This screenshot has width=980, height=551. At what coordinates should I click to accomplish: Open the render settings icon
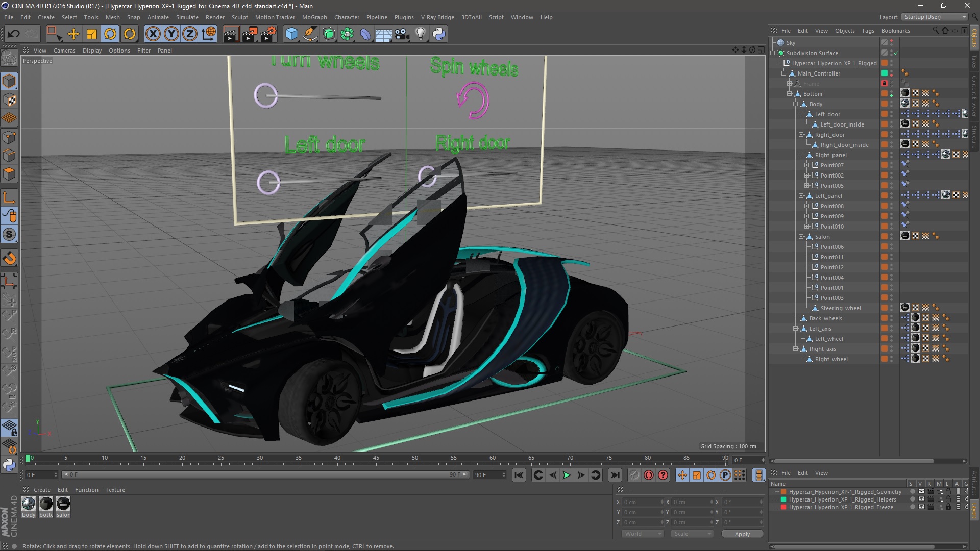click(x=268, y=34)
